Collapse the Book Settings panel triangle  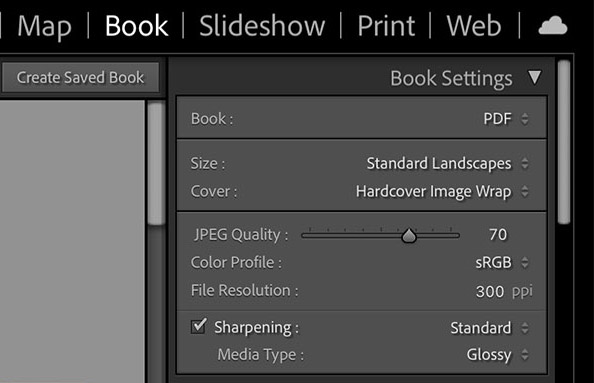[535, 77]
